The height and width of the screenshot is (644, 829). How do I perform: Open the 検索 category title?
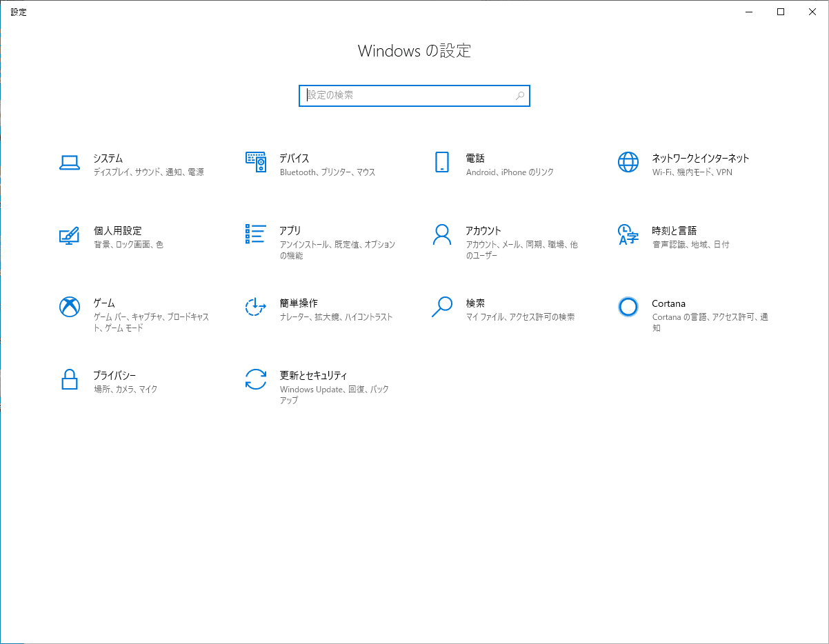(475, 303)
